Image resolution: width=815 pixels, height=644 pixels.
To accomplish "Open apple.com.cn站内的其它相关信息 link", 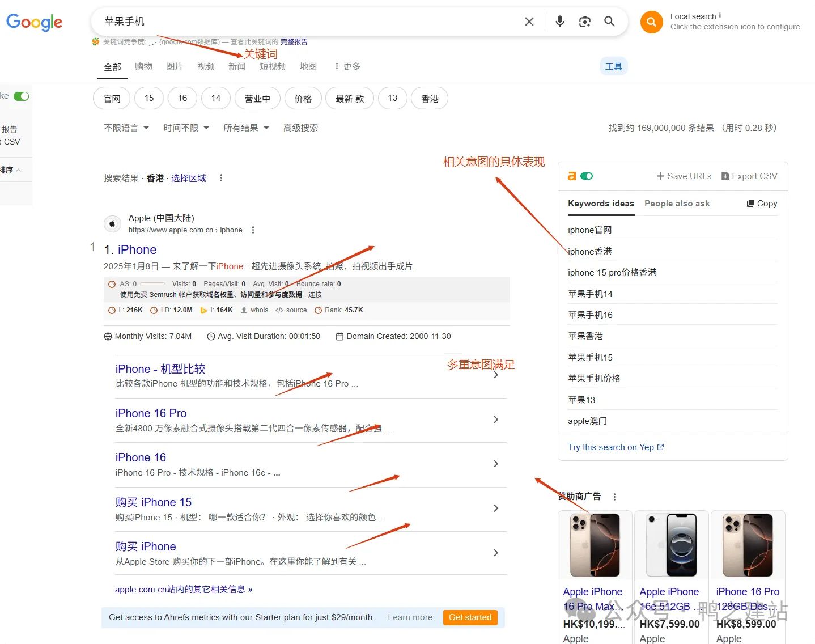I will pos(184,590).
